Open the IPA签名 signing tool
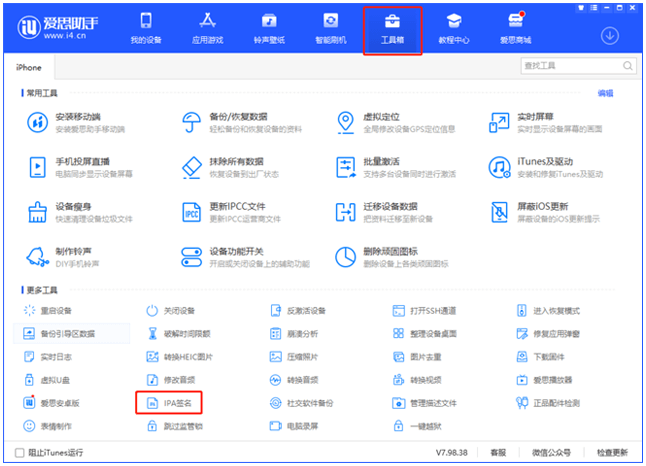Viewport: 646px width, 466px height. [170, 402]
